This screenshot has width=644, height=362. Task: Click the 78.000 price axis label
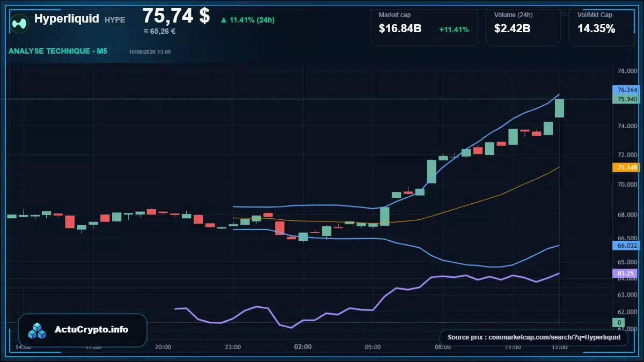(627, 71)
